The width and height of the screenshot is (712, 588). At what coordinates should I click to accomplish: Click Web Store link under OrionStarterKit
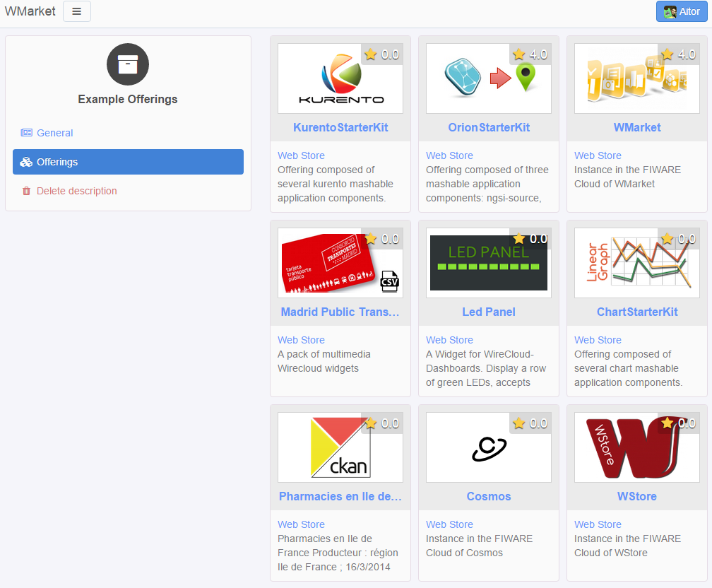point(449,155)
